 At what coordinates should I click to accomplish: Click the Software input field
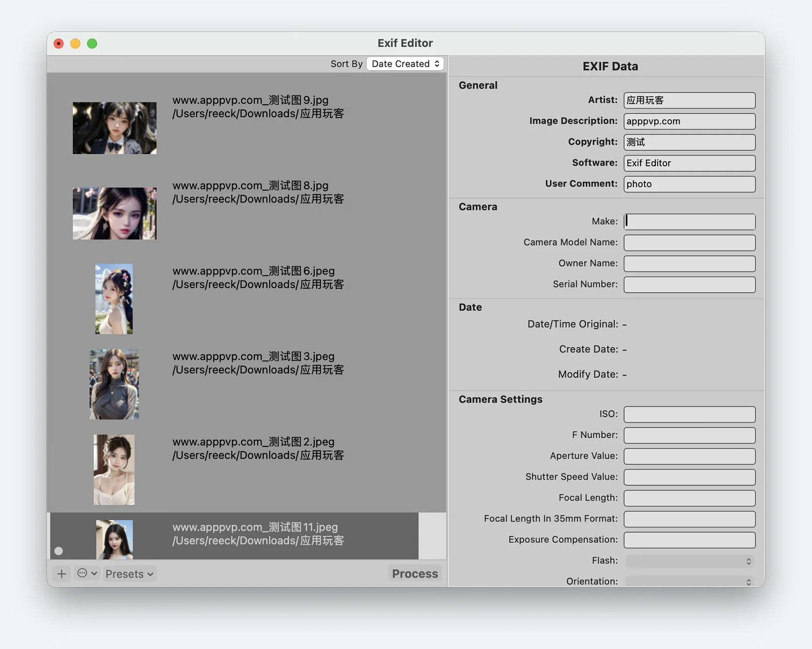coord(689,163)
